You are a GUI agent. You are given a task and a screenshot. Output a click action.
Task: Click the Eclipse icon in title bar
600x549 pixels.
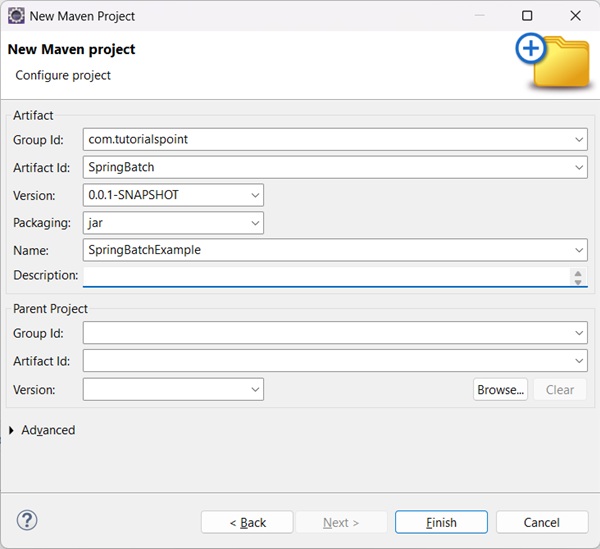[x=16, y=16]
